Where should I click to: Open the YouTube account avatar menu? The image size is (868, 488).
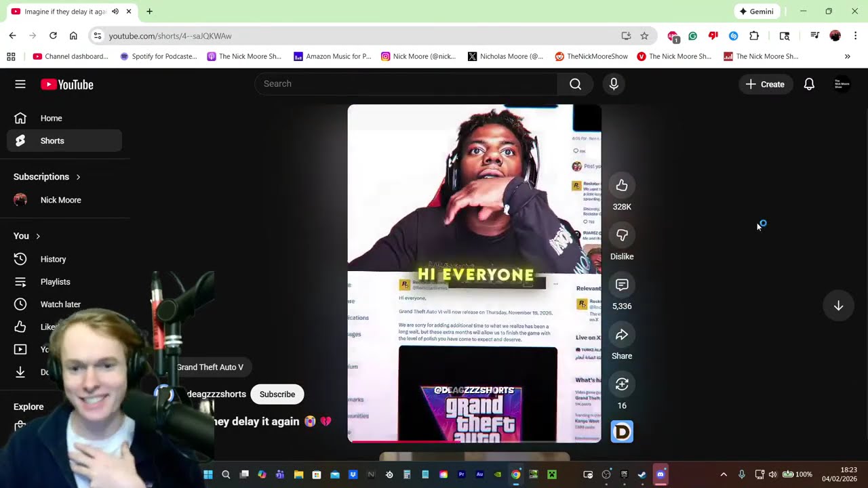(842, 84)
